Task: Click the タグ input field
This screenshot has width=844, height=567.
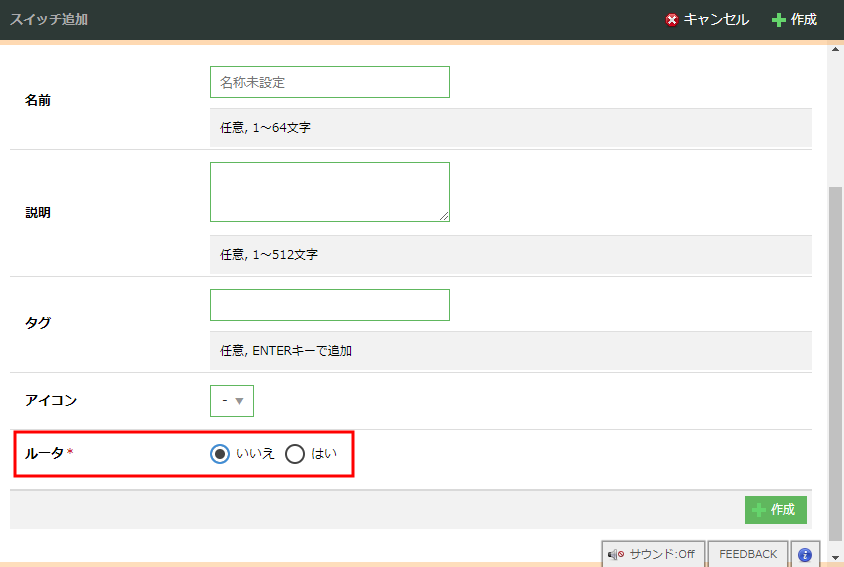Action: [329, 305]
